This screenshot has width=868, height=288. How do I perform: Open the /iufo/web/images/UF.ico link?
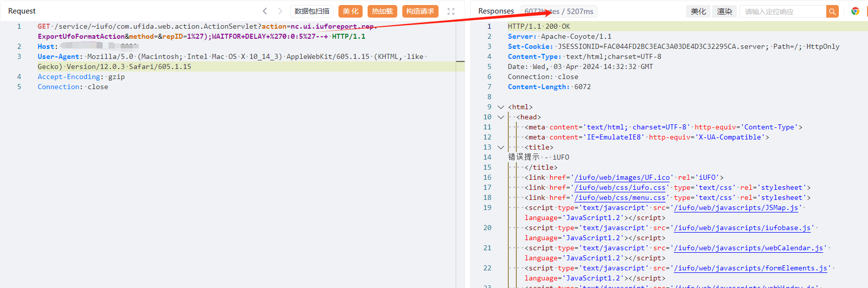(622, 177)
